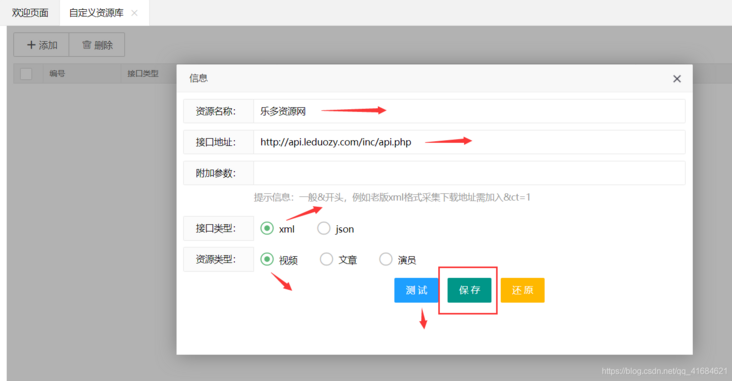Click the 接口类型 column header in table
Viewport: 732px width, 381px height.
[x=143, y=74]
